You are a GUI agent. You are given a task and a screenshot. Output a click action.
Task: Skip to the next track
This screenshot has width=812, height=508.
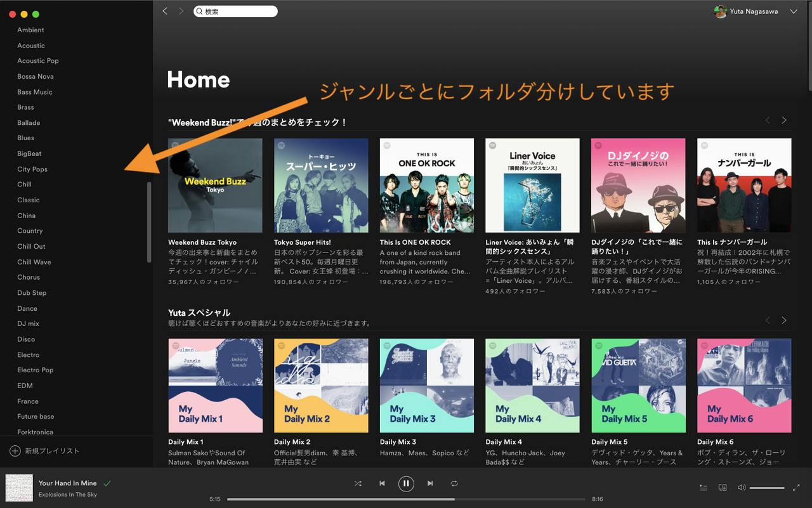(430, 483)
